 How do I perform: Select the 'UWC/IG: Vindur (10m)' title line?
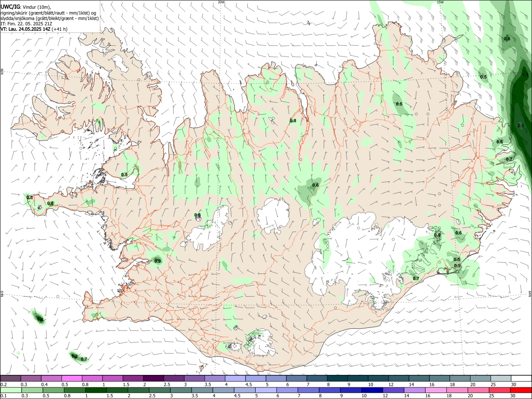(26, 7)
